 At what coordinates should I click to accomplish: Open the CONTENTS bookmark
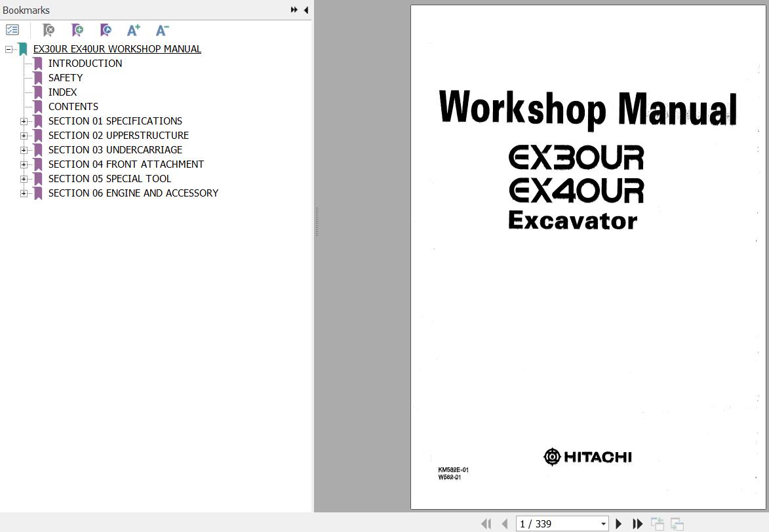(73, 106)
